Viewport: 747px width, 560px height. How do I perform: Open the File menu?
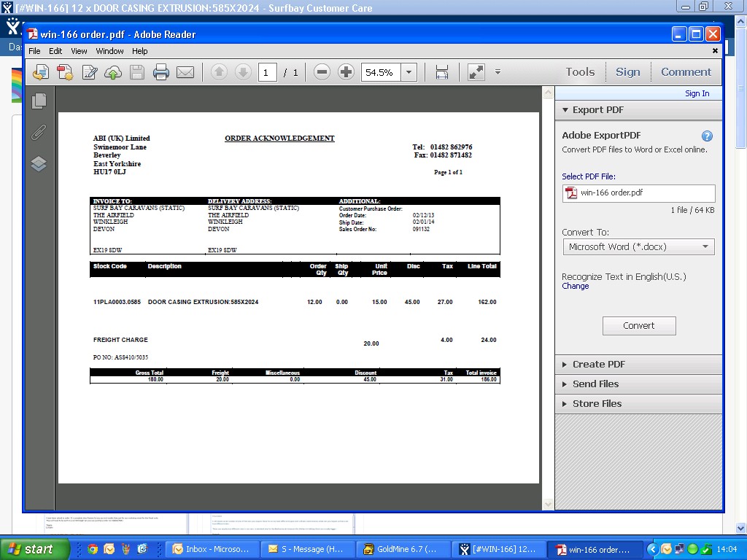coord(34,51)
